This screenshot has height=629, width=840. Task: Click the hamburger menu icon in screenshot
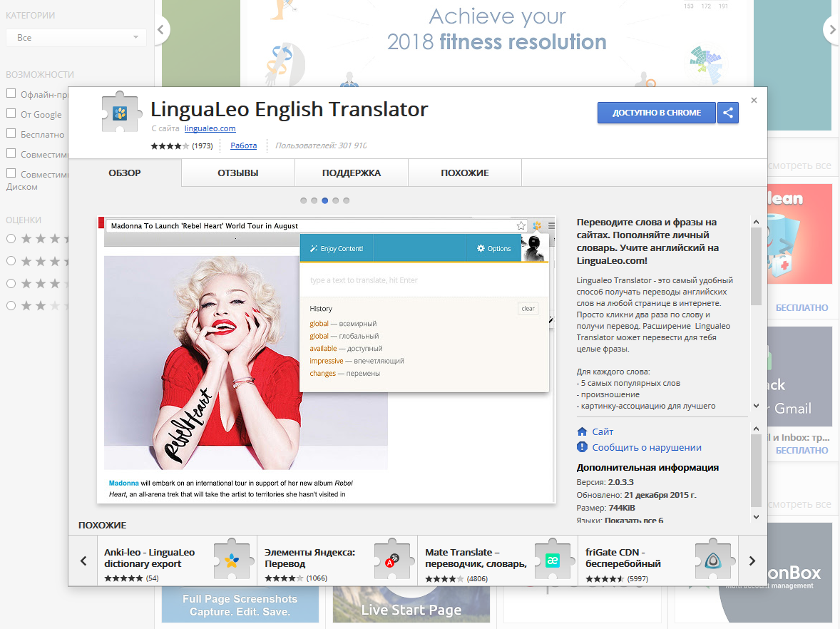(551, 225)
